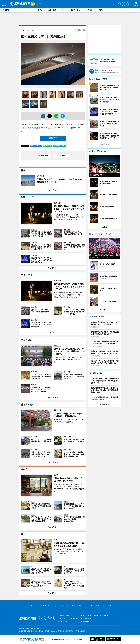Image resolution: width=140 pixels, height=644 pixels.
Task: Open the 足利織姫神社の本坂 night photo
Action: (104, 166)
